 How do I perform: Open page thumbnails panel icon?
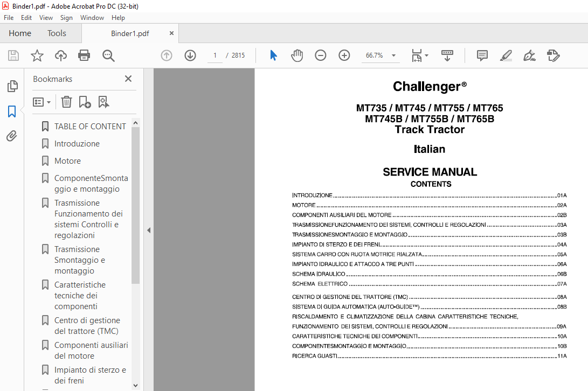point(12,86)
